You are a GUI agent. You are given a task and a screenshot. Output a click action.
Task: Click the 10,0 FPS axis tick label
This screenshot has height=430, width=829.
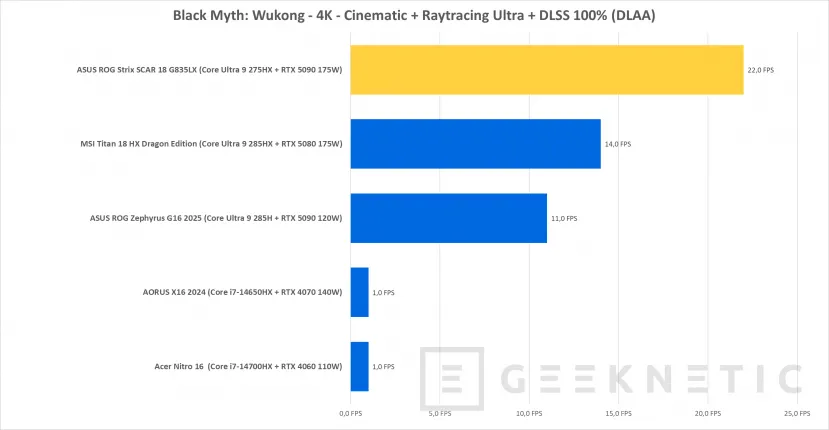pyautogui.click(x=529, y=414)
